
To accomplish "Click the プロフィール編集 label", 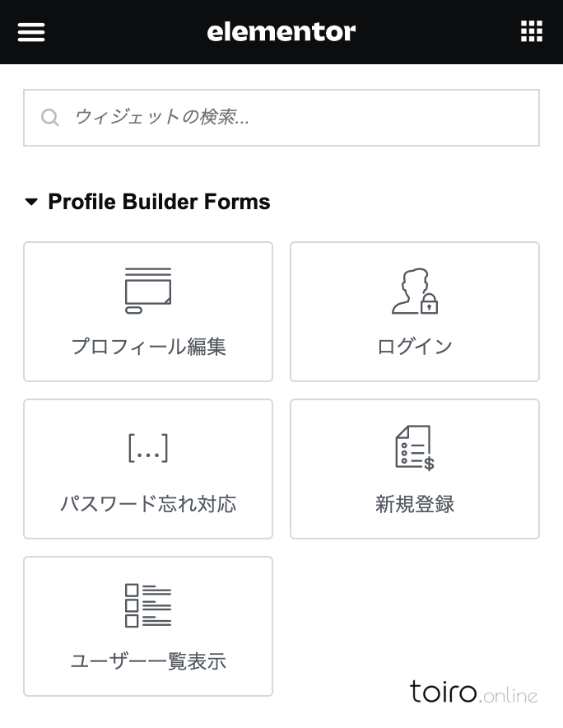I will coord(148,347).
